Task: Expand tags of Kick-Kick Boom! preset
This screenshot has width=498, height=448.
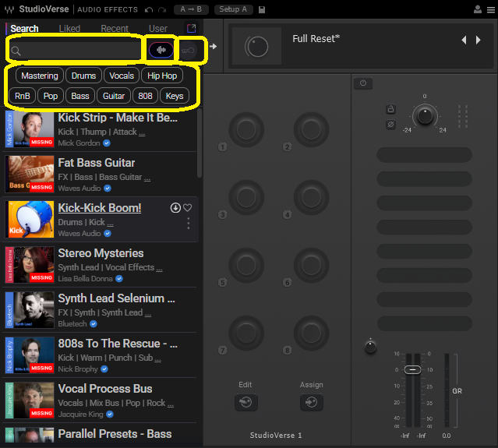Action: click(x=110, y=224)
